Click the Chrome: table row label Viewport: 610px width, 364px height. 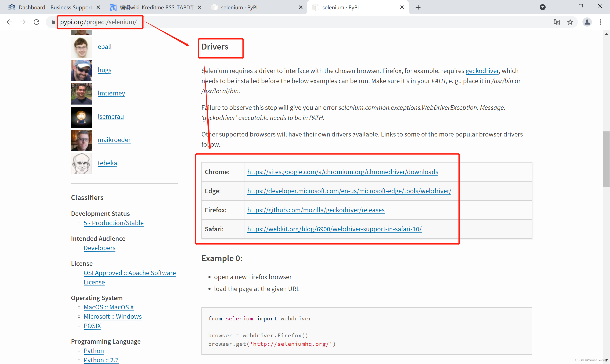point(217,172)
